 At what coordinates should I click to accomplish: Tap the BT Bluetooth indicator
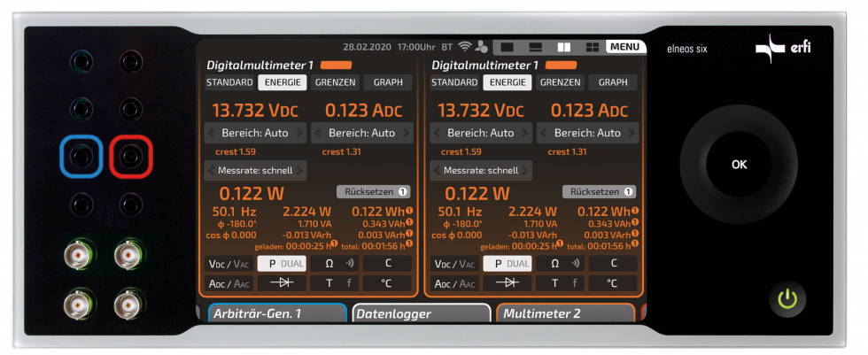click(x=446, y=46)
